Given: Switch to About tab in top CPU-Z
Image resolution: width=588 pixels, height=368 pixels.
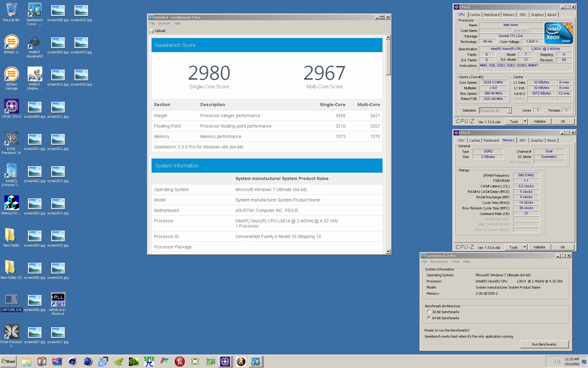Looking at the screenshot, I should coord(552,15).
